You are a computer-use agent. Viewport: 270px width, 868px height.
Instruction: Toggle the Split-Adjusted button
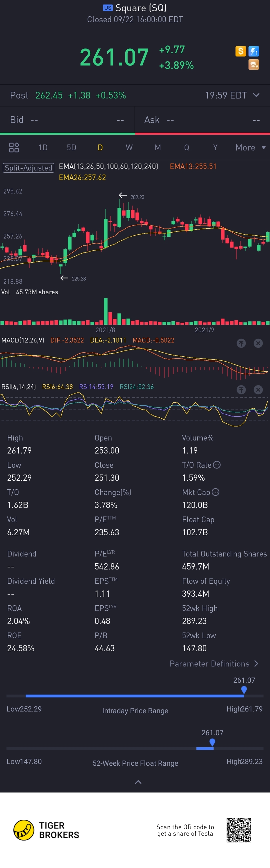tap(28, 168)
